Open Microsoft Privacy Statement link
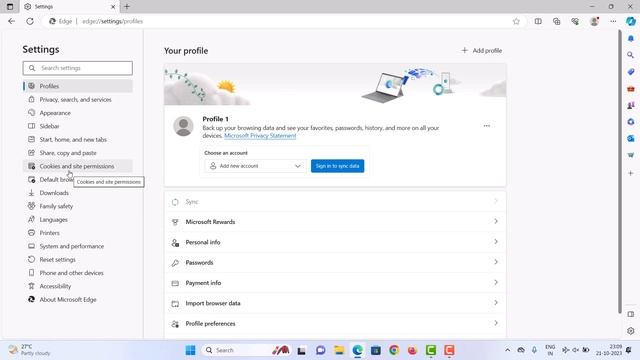640x360 pixels. point(260,136)
